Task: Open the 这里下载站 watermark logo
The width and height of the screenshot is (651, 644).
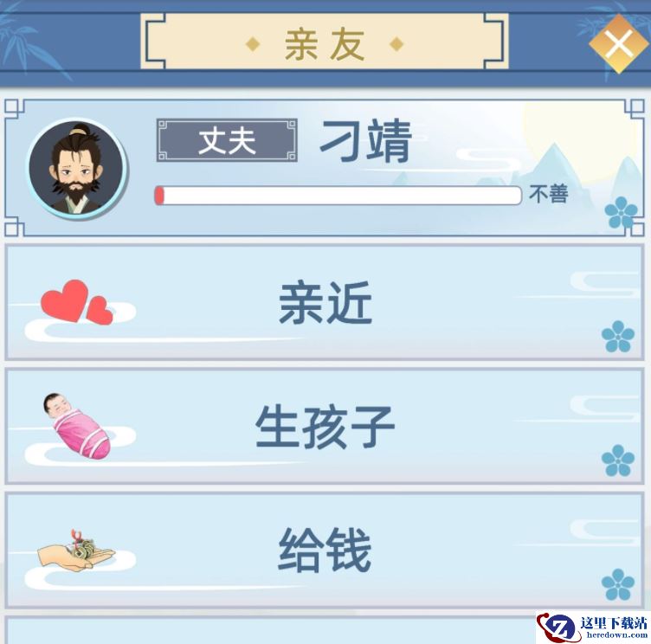Action: pyautogui.click(x=593, y=628)
